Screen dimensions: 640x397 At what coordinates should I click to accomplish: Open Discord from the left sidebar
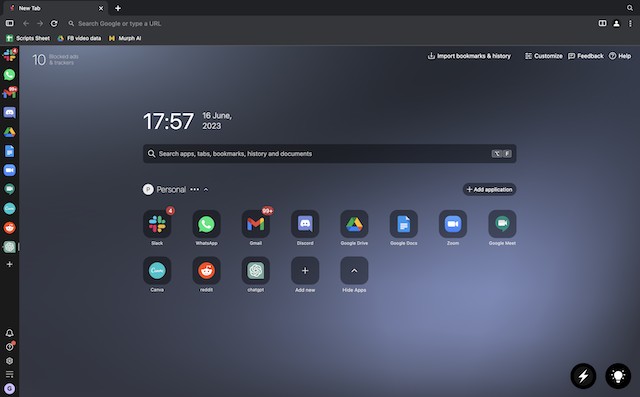(x=9, y=113)
